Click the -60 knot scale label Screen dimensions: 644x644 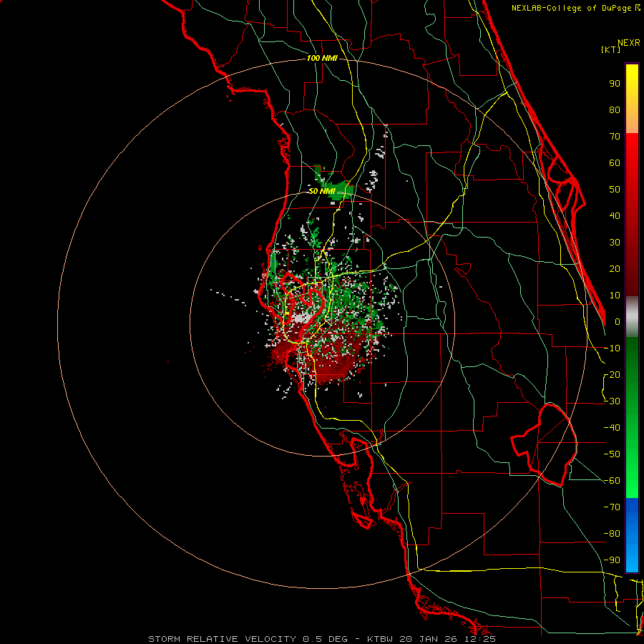pyautogui.click(x=613, y=481)
